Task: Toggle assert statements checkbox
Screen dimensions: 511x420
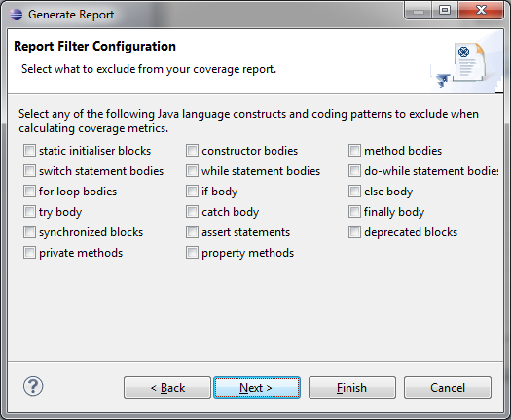Action: [x=192, y=232]
